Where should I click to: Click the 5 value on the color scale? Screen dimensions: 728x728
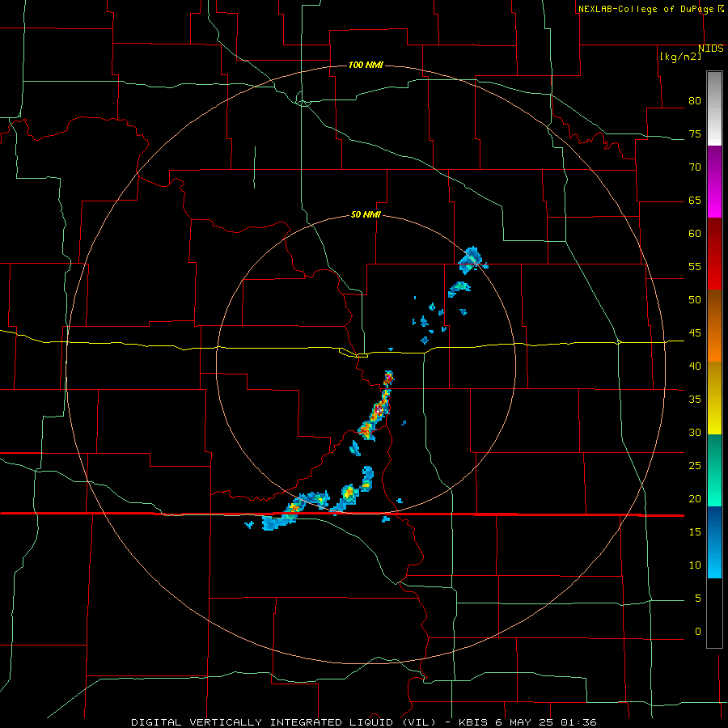click(698, 599)
